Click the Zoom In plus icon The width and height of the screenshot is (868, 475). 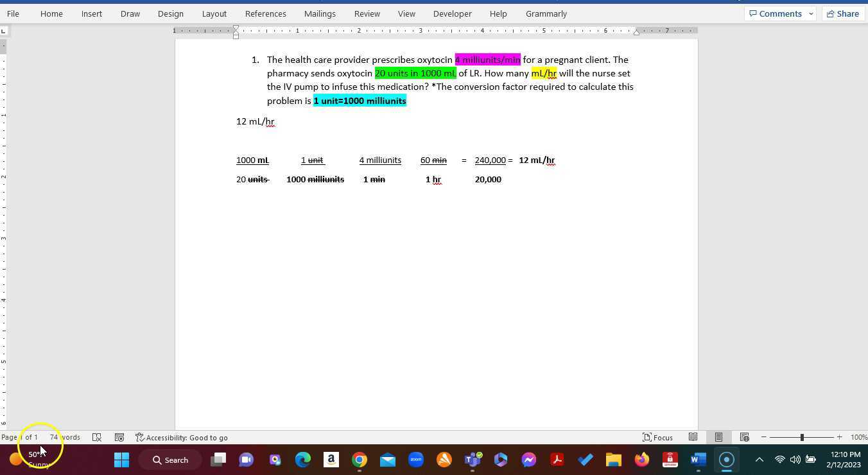pyautogui.click(x=839, y=437)
